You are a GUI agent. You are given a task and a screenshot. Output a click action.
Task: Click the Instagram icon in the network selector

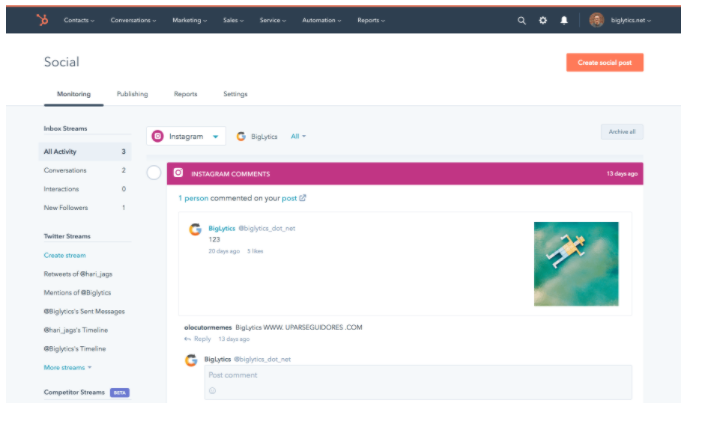(157, 136)
